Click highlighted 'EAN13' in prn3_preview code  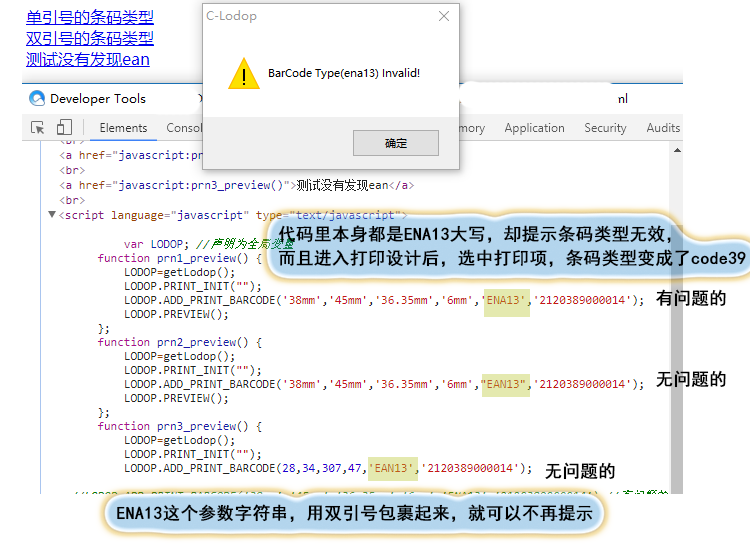392,468
